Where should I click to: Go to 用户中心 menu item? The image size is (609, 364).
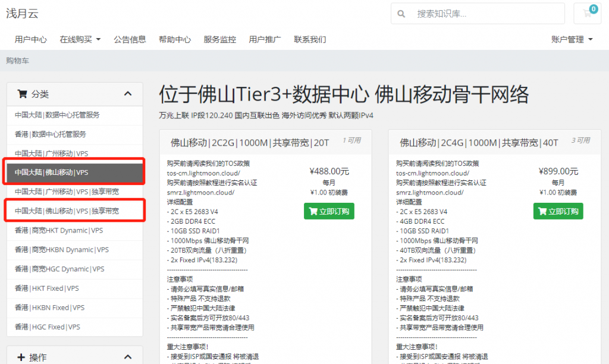pos(31,40)
